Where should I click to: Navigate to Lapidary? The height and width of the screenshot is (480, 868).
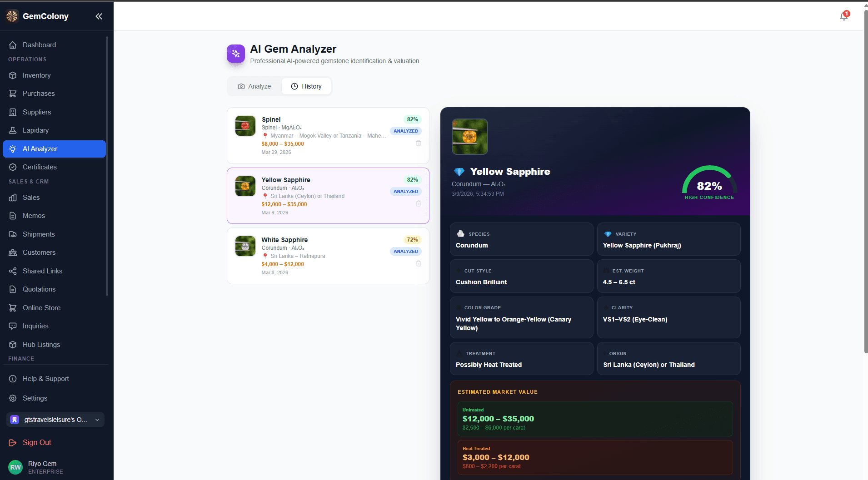[54, 130]
